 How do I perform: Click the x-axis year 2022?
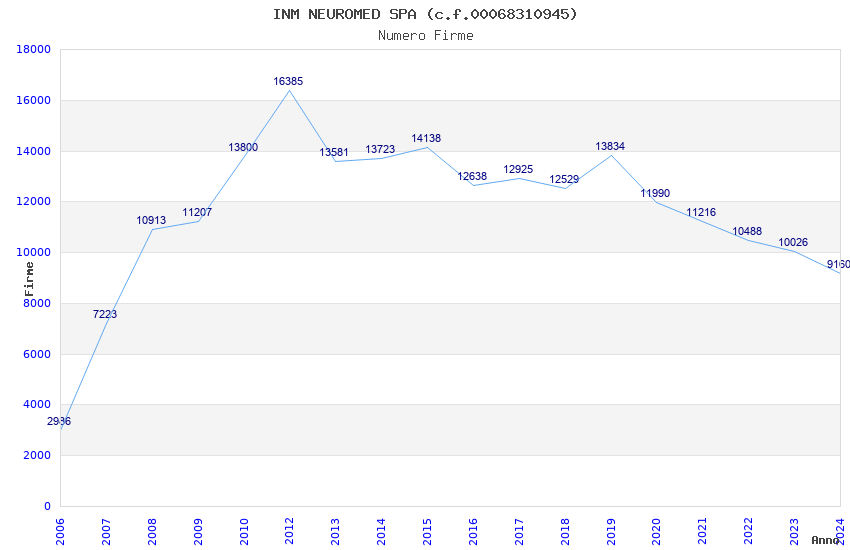[748, 531]
